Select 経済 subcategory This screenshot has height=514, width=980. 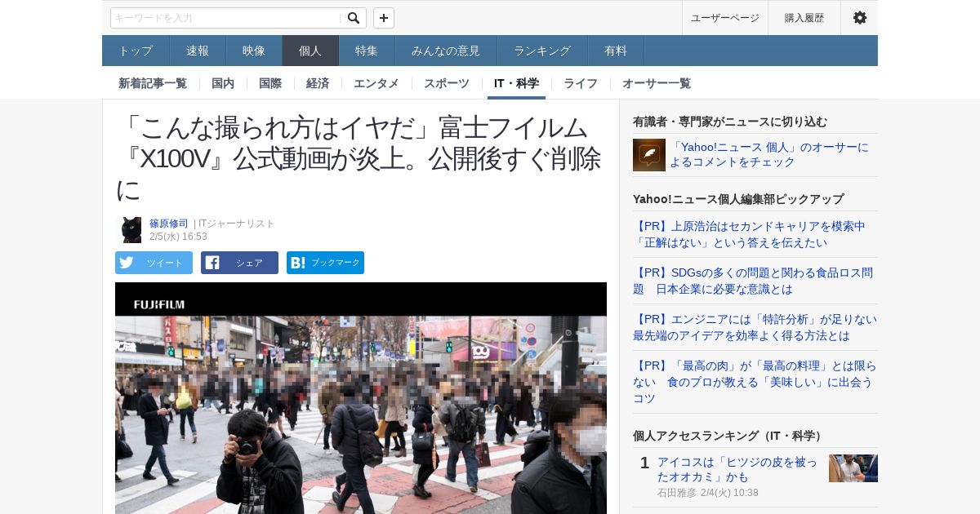[318, 83]
